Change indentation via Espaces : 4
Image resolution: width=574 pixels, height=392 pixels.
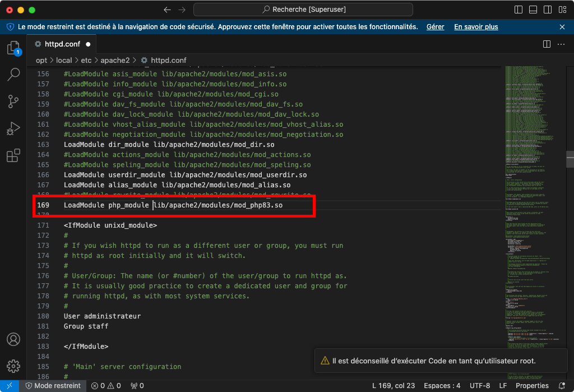(x=441, y=386)
